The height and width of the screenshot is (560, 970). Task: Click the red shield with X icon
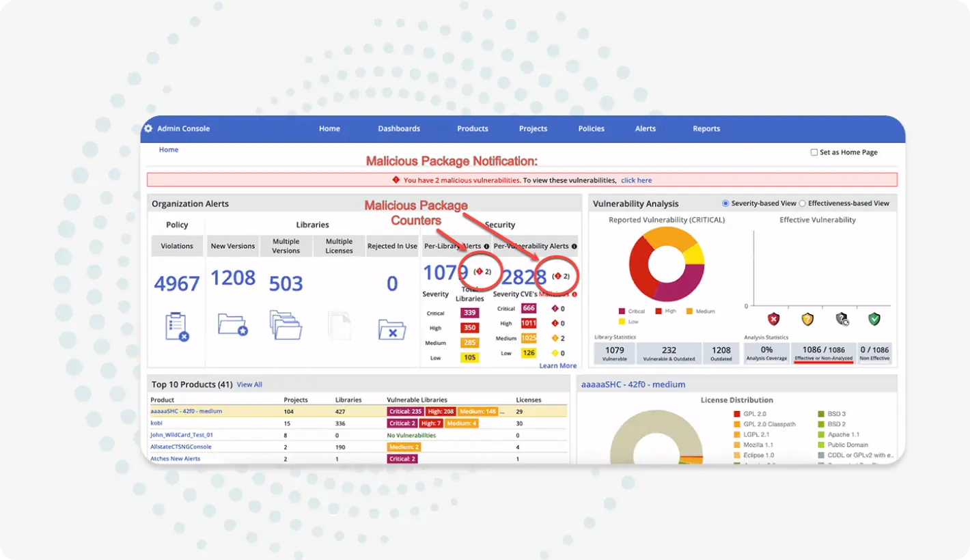pyautogui.click(x=773, y=319)
